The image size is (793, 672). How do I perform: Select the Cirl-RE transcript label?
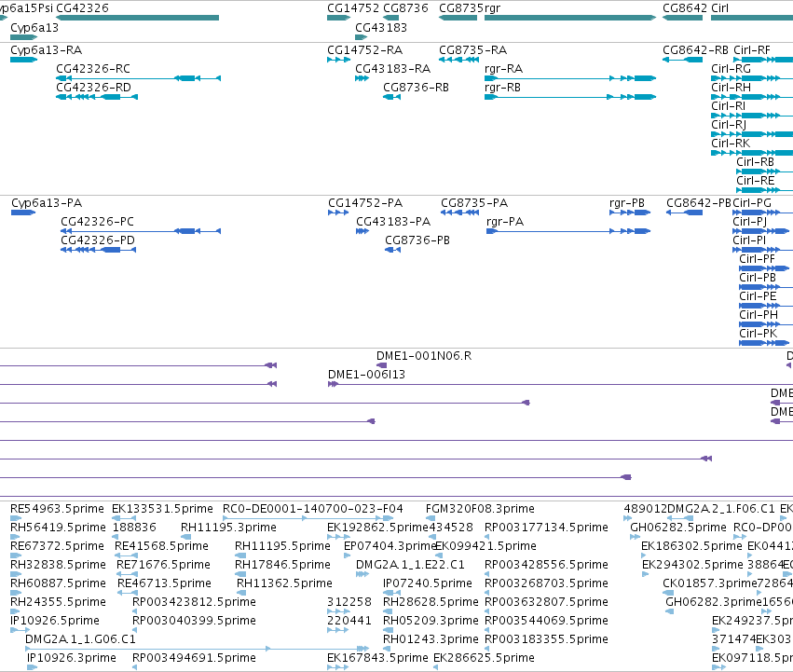755,181
